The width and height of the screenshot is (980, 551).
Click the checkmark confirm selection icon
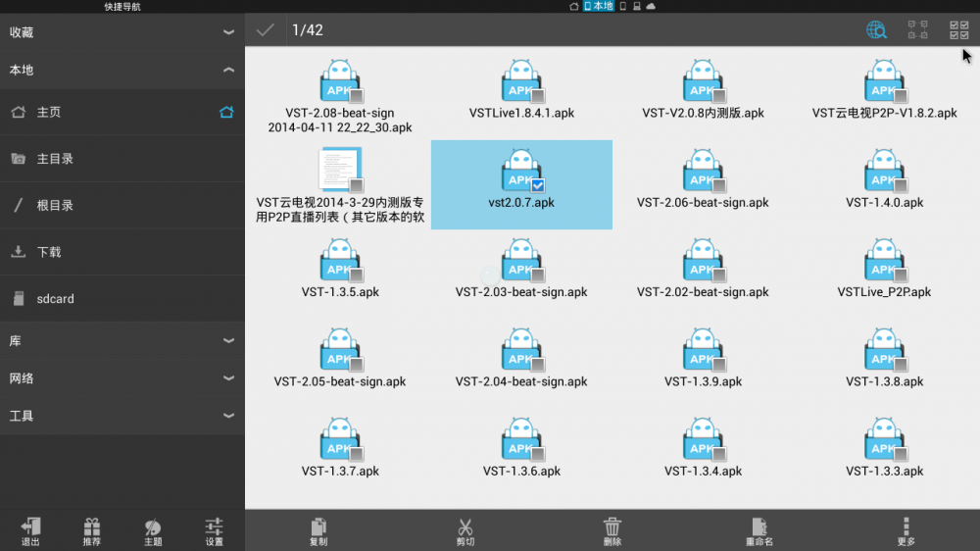pyautogui.click(x=265, y=30)
